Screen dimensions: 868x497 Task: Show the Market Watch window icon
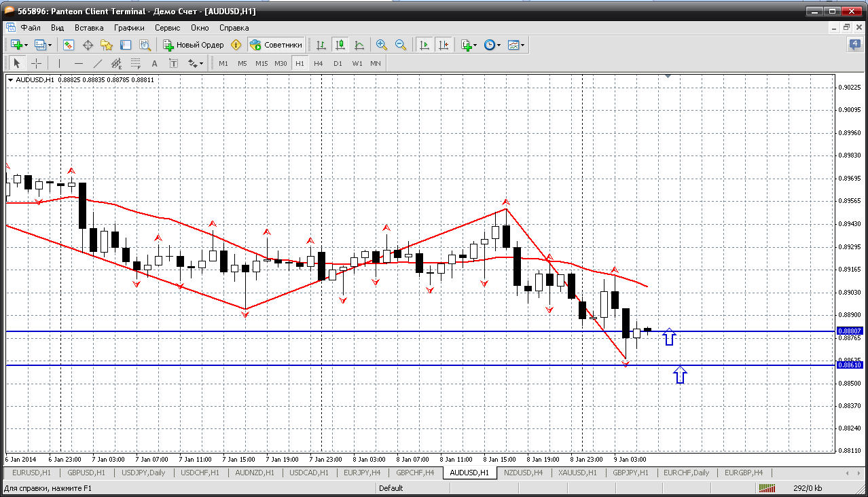pyautogui.click(x=69, y=45)
